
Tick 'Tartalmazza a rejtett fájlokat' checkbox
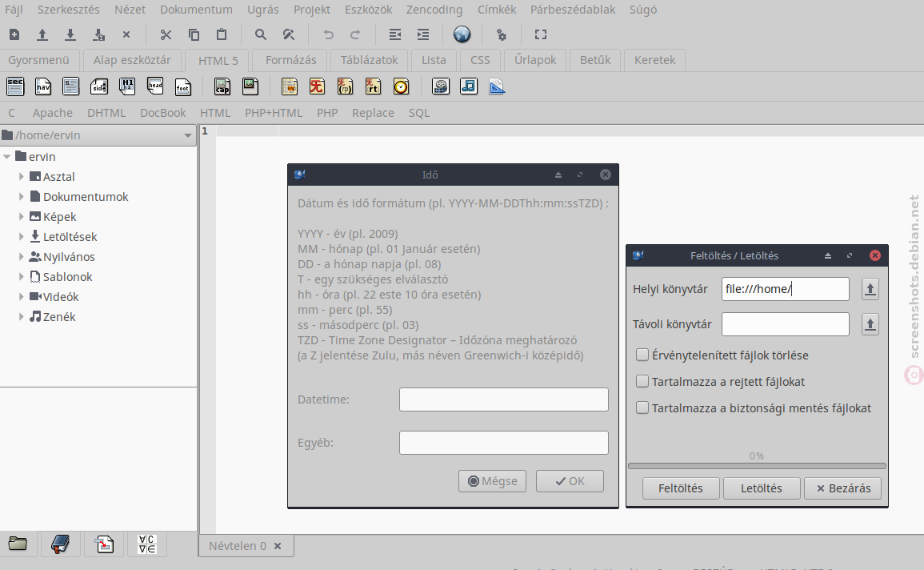[x=642, y=381]
